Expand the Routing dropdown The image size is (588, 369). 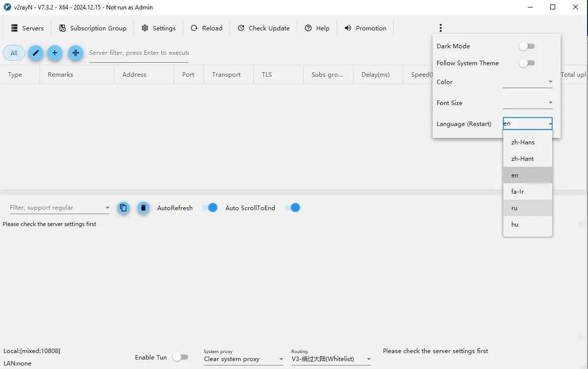point(331,359)
